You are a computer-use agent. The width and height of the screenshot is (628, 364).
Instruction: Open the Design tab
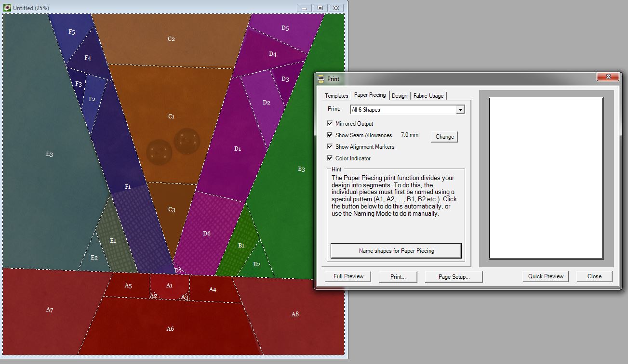(x=400, y=95)
